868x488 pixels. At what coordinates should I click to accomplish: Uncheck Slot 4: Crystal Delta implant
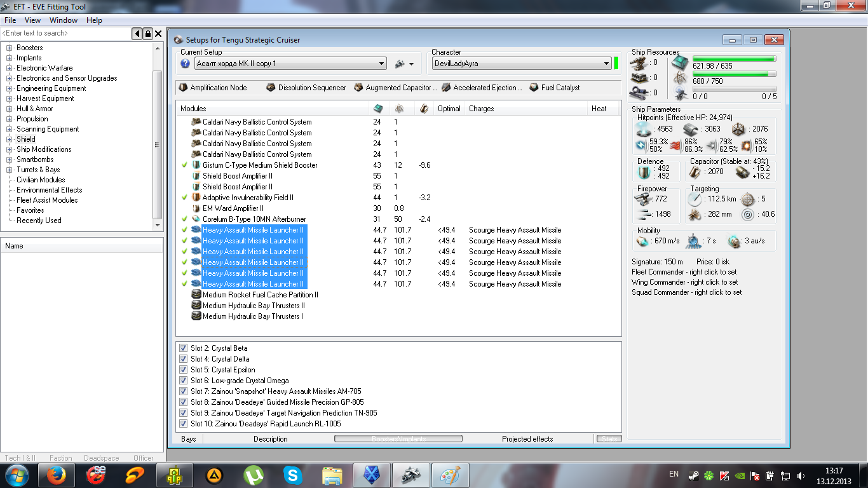coord(183,359)
